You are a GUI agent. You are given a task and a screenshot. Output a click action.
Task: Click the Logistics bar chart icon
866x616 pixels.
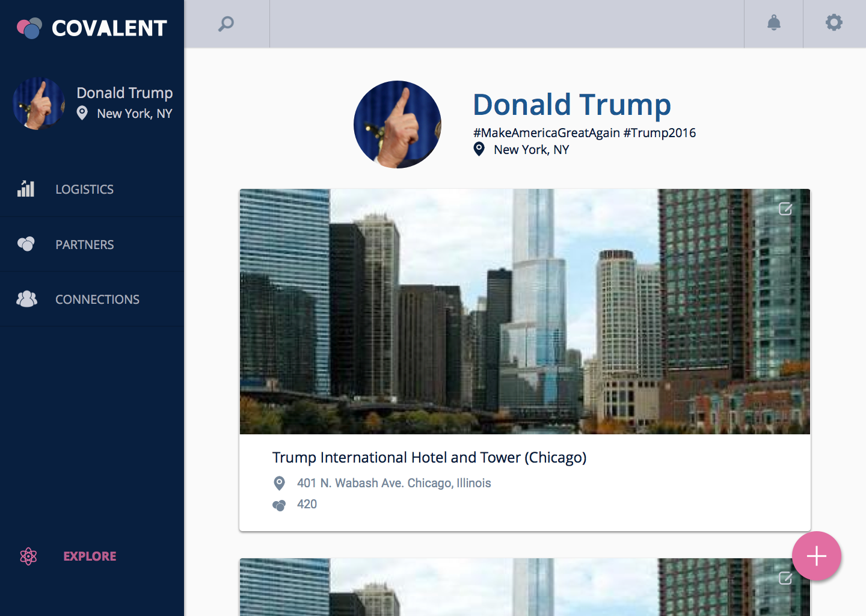coord(26,189)
